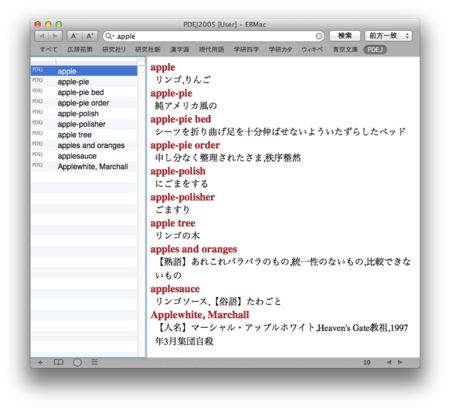
Task: Select the 漢字源 dictionary tab
Action: click(179, 50)
